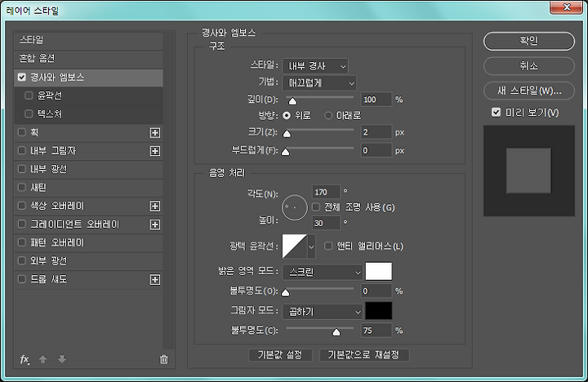Move effect down with arrow icon
588x382 pixels.
pyautogui.click(x=62, y=359)
